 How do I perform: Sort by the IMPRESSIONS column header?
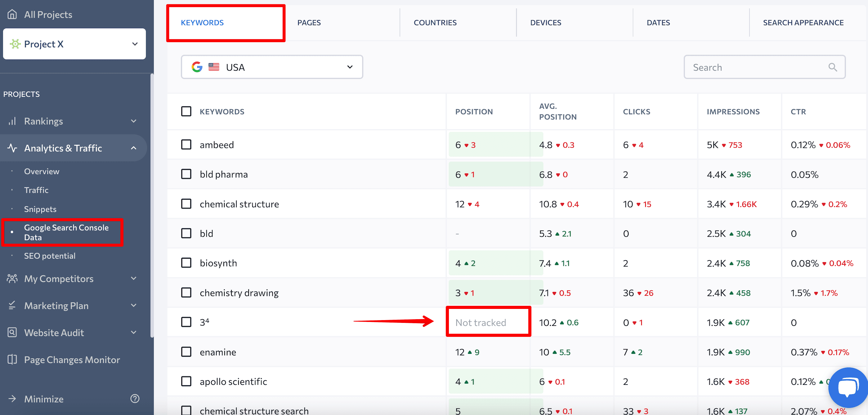733,111
